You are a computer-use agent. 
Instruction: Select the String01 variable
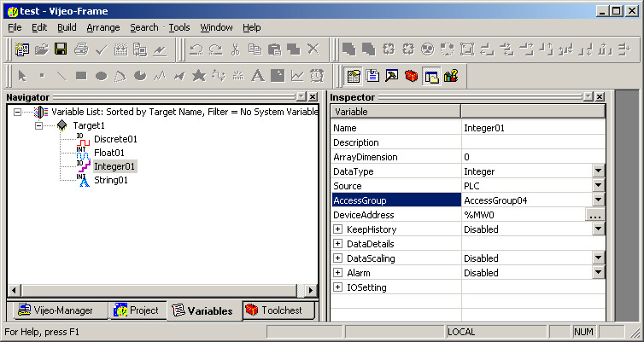(111, 180)
